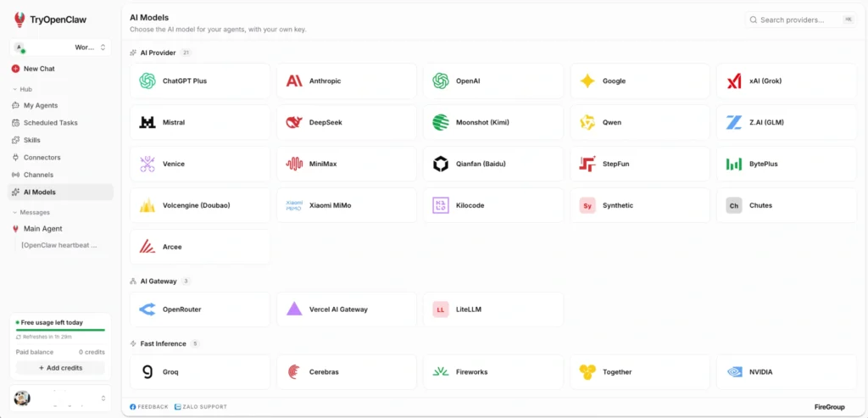The height and width of the screenshot is (418, 868).
Task: Select the Anthropic provider icon
Action: point(294,81)
